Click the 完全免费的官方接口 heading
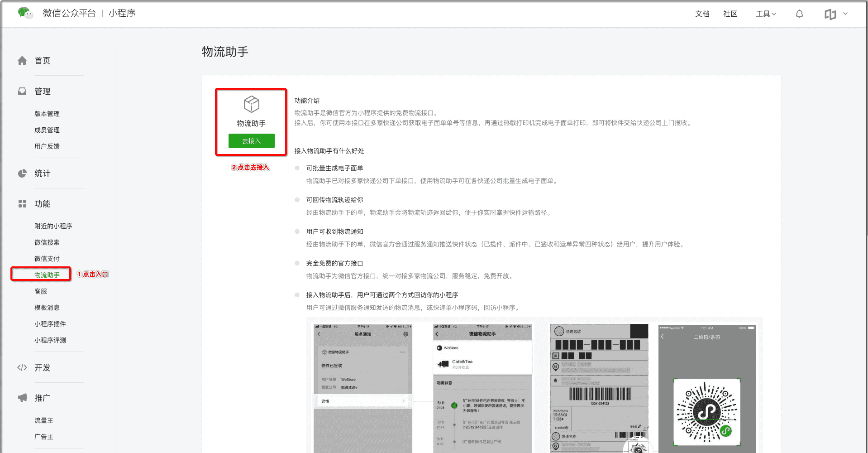This screenshot has width=868, height=453. [334, 263]
